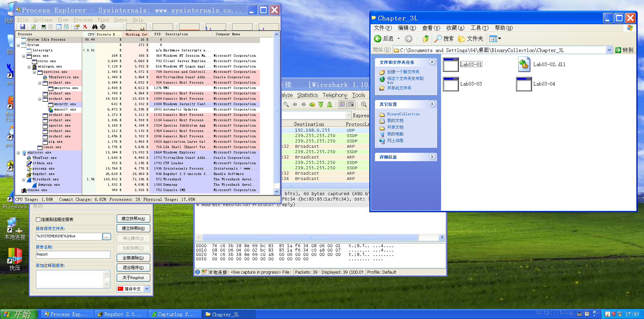This screenshot has width=644, height=319.
Task: Collapse the explorer.exe process tree node
Action: pyautogui.click(x=18, y=152)
